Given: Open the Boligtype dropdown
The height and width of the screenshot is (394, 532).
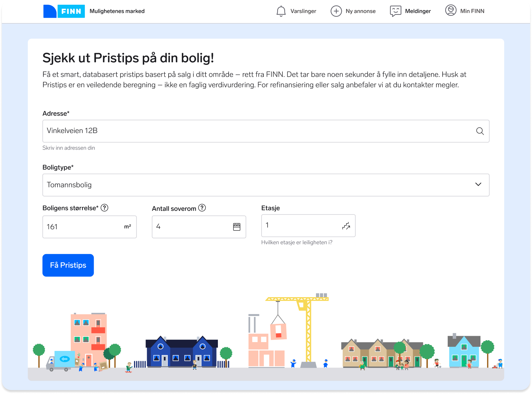Looking at the screenshot, I should [266, 185].
